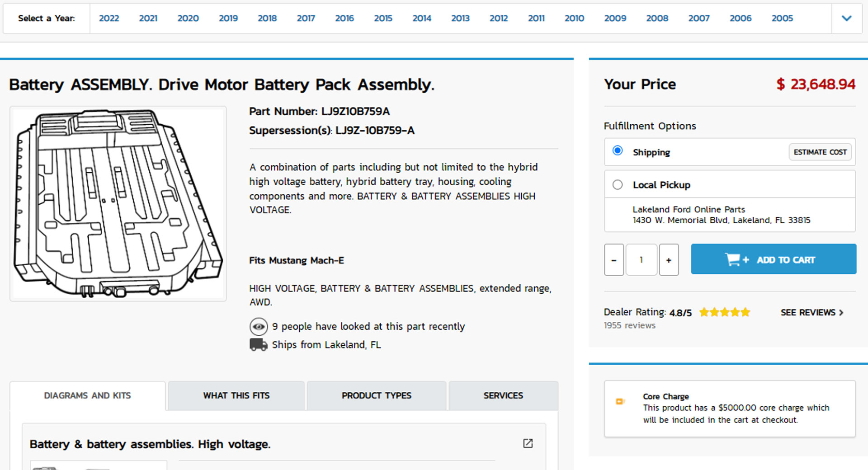Click the shipping truck icon
868x470 pixels.
(x=258, y=345)
